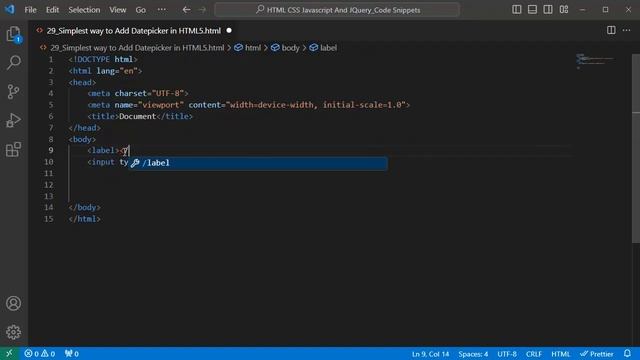The image size is (640, 360).
Task: Click the command center search box
Action: 337,10
